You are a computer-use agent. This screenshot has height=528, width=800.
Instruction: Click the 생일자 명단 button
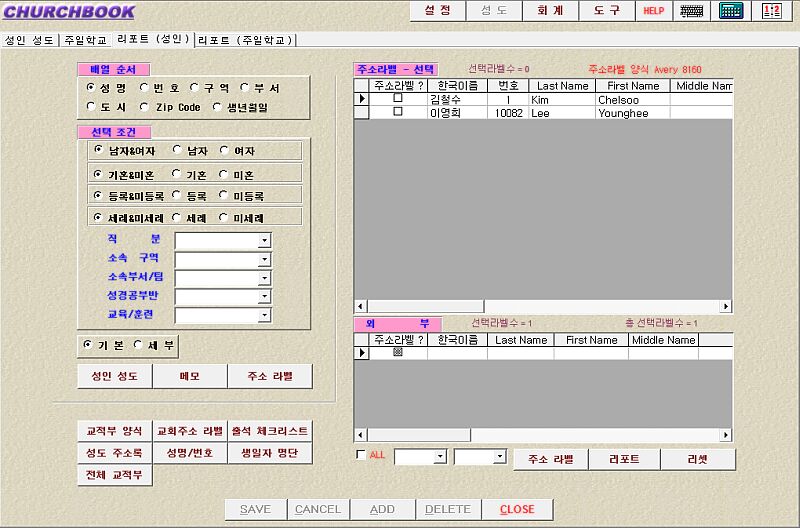coord(270,453)
